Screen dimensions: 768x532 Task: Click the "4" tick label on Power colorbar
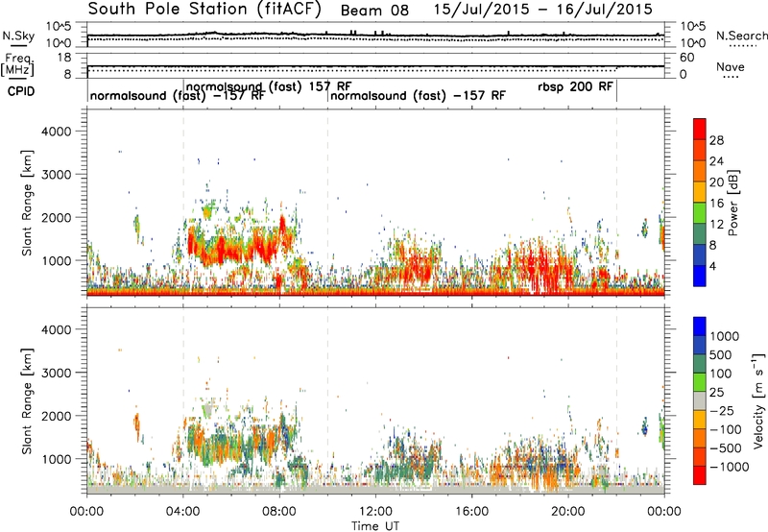click(x=713, y=266)
